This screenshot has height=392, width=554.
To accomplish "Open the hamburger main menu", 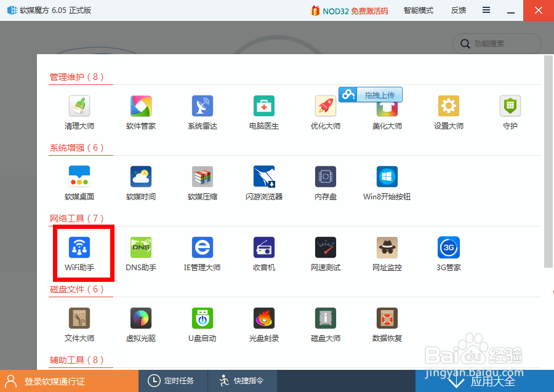I will tap(486, 10).
